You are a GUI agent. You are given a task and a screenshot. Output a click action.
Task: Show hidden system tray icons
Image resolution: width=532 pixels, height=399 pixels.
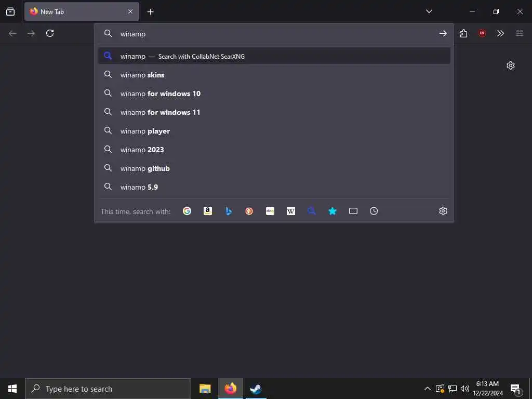tap(428, 389)
